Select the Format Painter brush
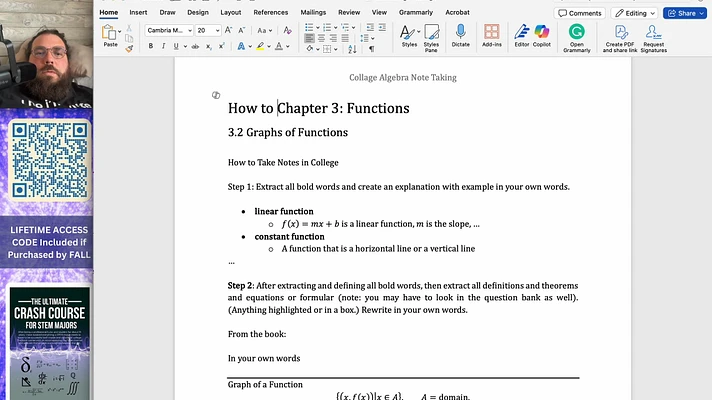The height and width of the screenshot is (400, 712). pyautogui.click(x=129, y=49)
